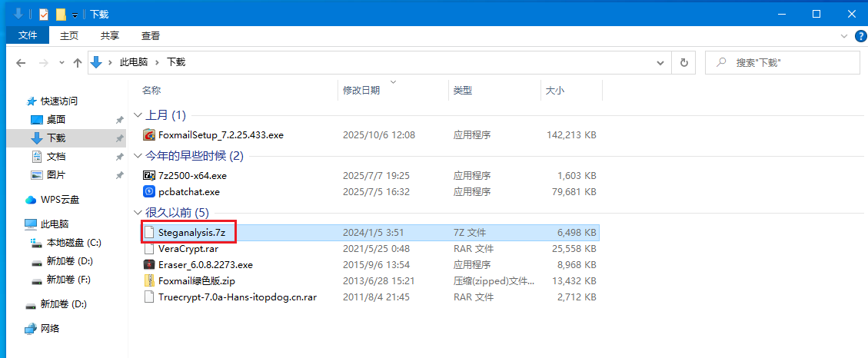Select the 7z2500-x64.exe file icon
The width and height of the screenshot is (868, 358).
coord(150,175)
